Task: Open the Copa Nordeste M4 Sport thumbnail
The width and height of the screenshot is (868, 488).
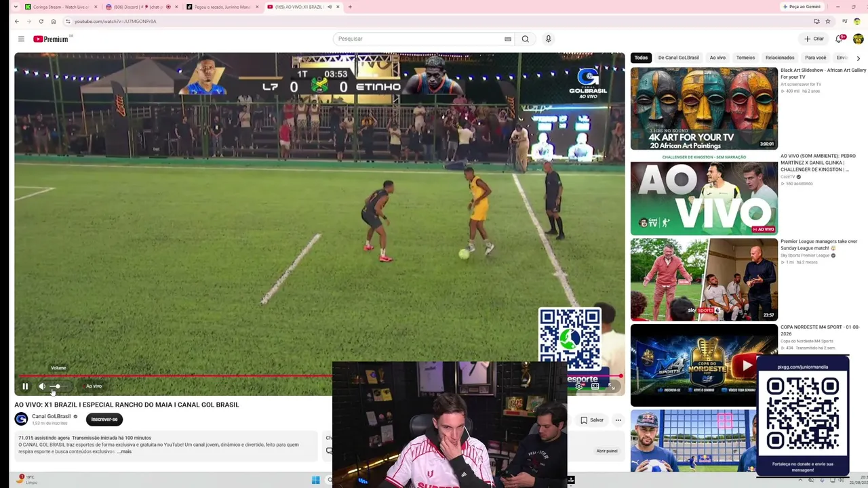Action: point(704,365)
